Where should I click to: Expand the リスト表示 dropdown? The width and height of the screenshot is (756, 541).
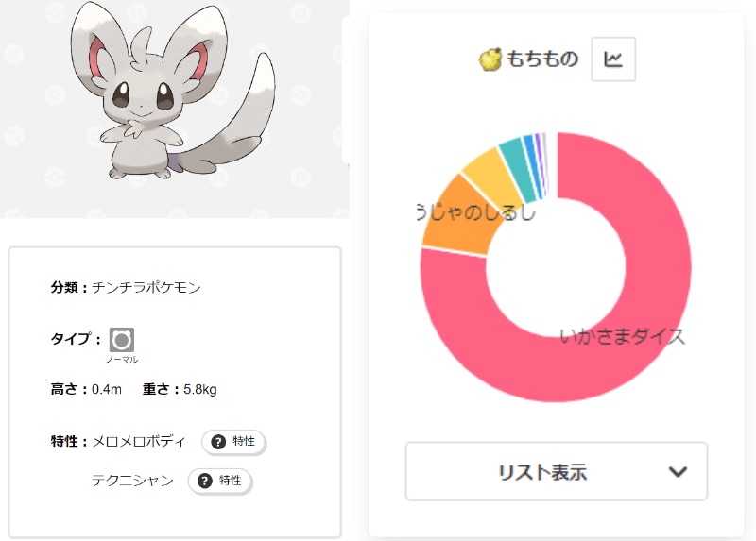tap(556, 471)
